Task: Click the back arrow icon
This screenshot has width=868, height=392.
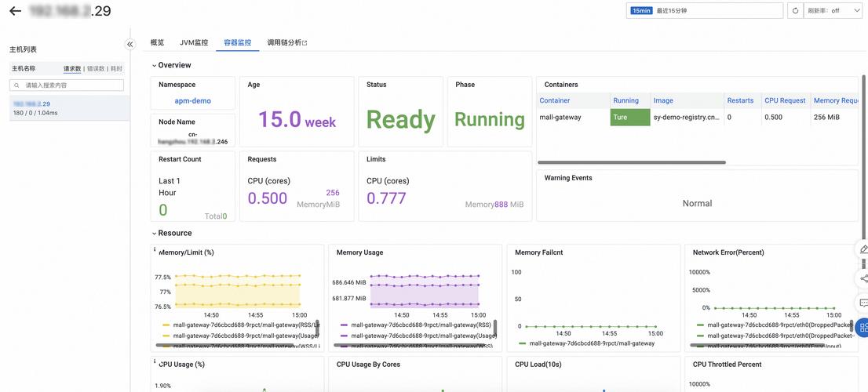Action: (x=15, y=11)
